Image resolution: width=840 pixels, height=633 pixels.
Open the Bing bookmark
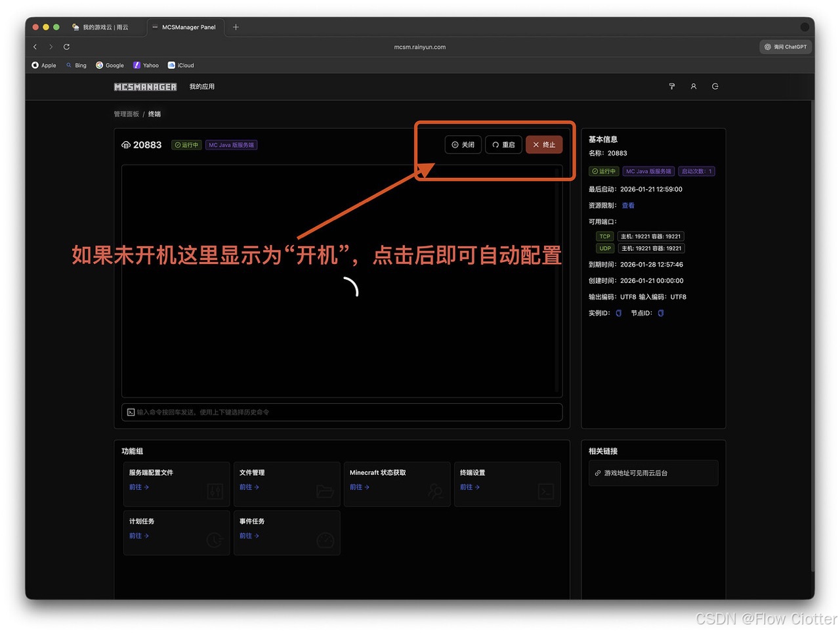pos(76,65)
